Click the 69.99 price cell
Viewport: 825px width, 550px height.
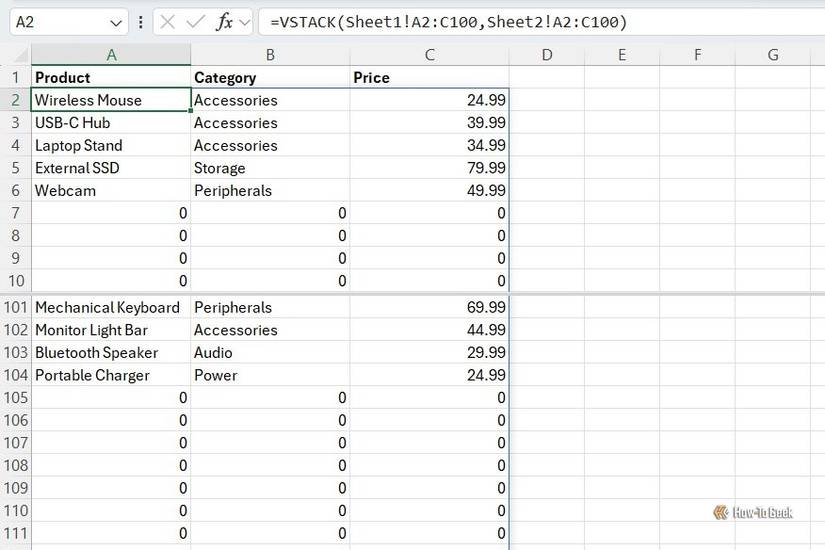pyautogui.click(x=429, y=307)
